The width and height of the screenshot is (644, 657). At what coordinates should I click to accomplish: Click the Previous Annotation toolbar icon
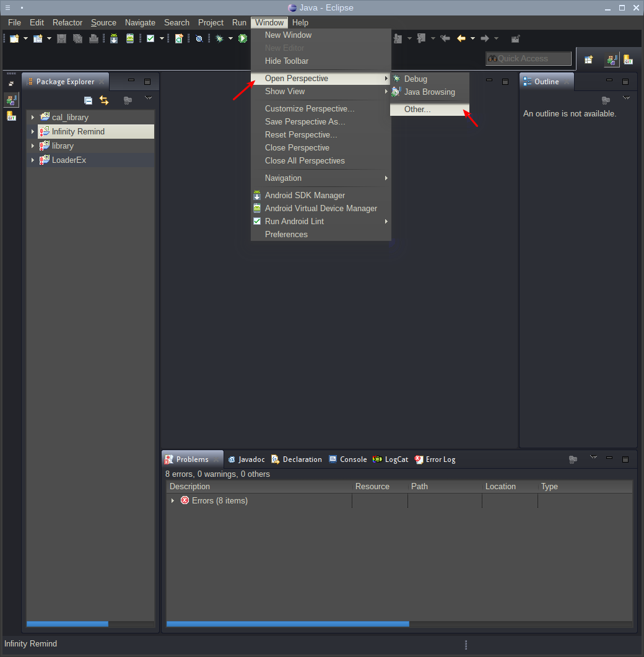tap(421, 39)
